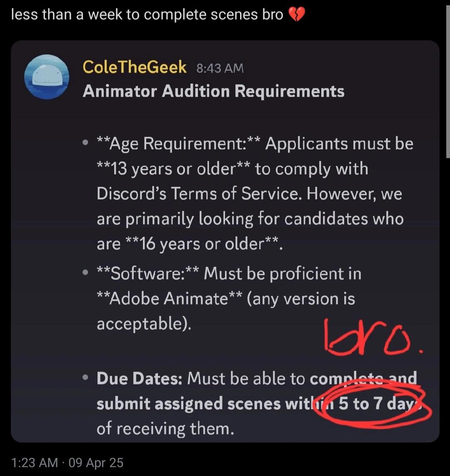This screenshot has height=476, width=450.
Task: Click the "Software:" label
Action: pyautogui.click(x=148, y=274)
